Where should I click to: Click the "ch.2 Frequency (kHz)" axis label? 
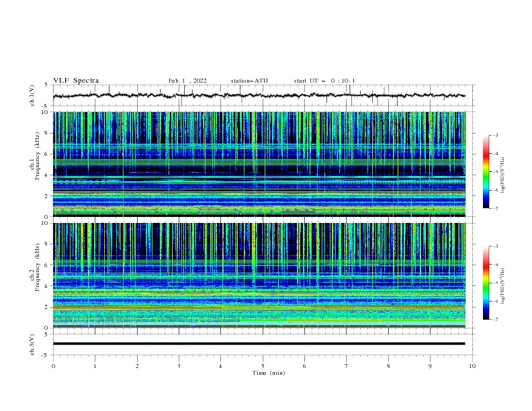35,267
